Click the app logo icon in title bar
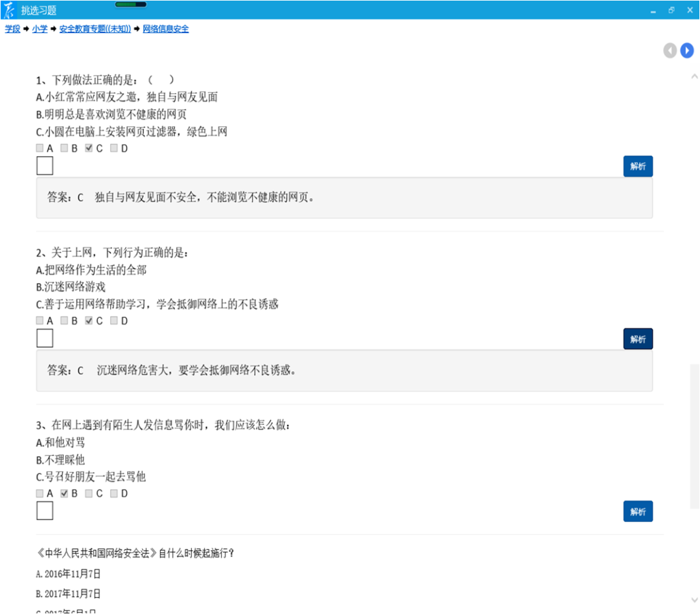 click(x=9, y=10)
